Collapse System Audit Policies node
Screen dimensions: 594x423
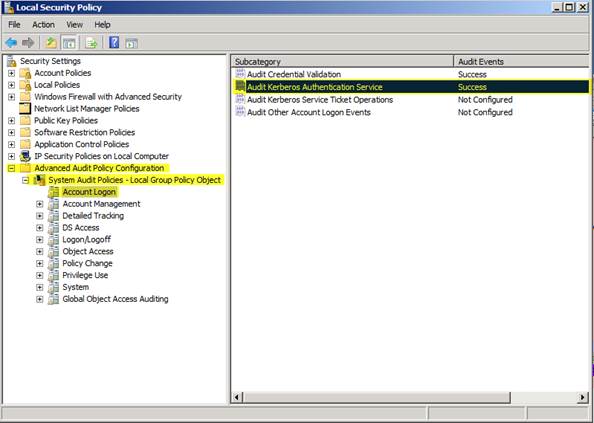(25, 180)
